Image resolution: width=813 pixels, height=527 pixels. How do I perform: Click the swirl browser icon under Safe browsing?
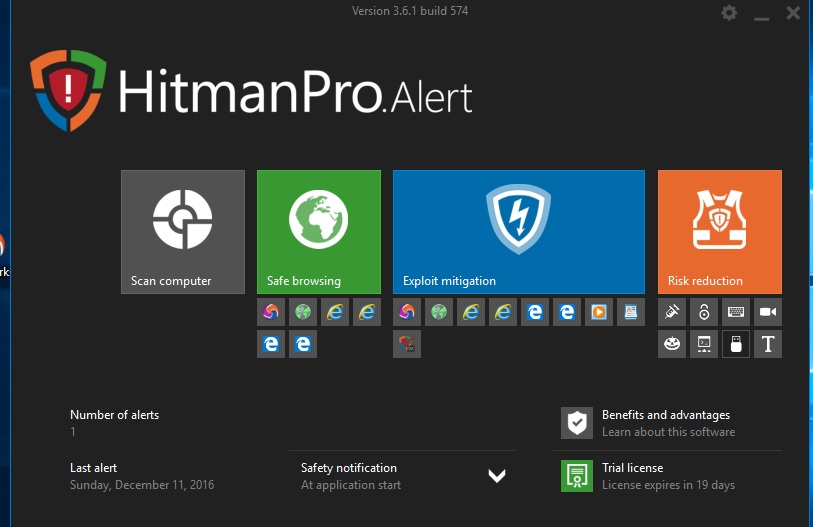[x=271, y=312]
